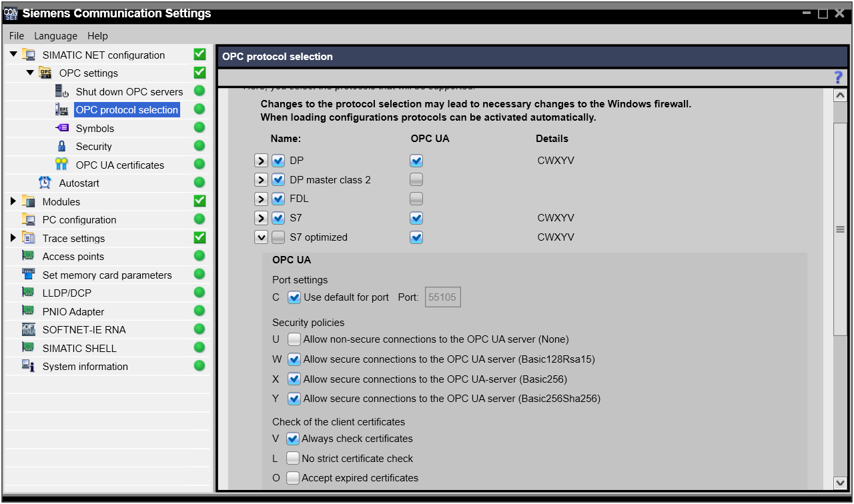Image resolution: width=854 pixels, height=504 pixels.
Task: Uncheck Always check certificates
Action: click(x=292, y=439)
